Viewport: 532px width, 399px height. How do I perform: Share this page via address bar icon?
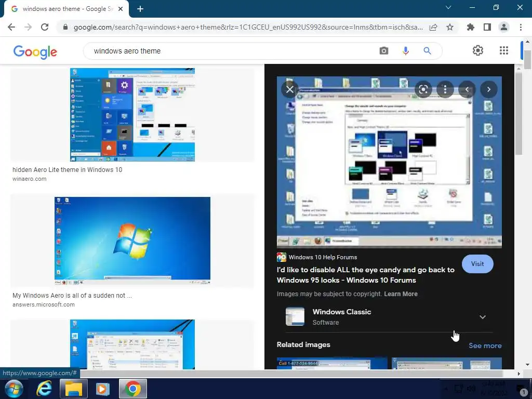pos(433,28)
